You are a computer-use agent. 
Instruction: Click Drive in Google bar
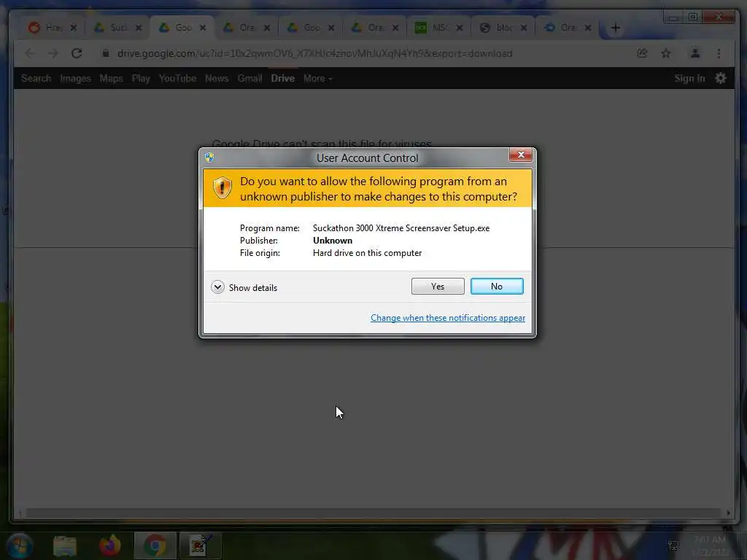[282, 78]
